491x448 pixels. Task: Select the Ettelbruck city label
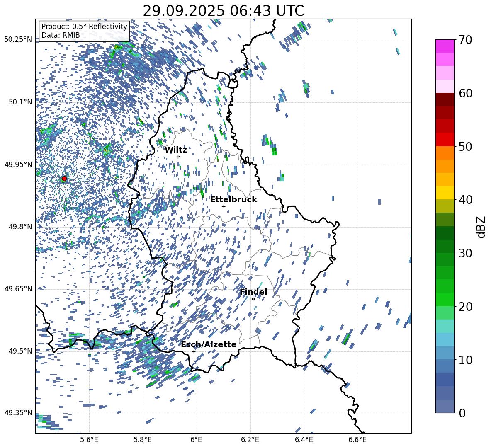[233, 200]
